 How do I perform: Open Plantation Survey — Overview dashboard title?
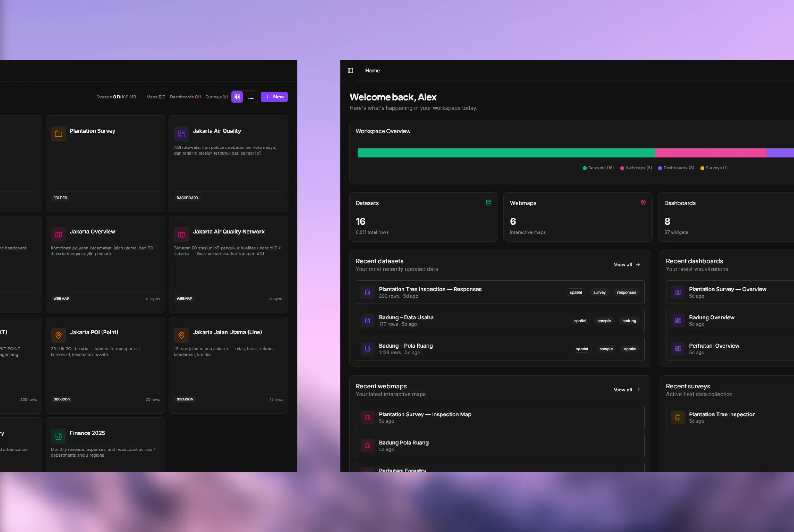(x=727, y=290)
